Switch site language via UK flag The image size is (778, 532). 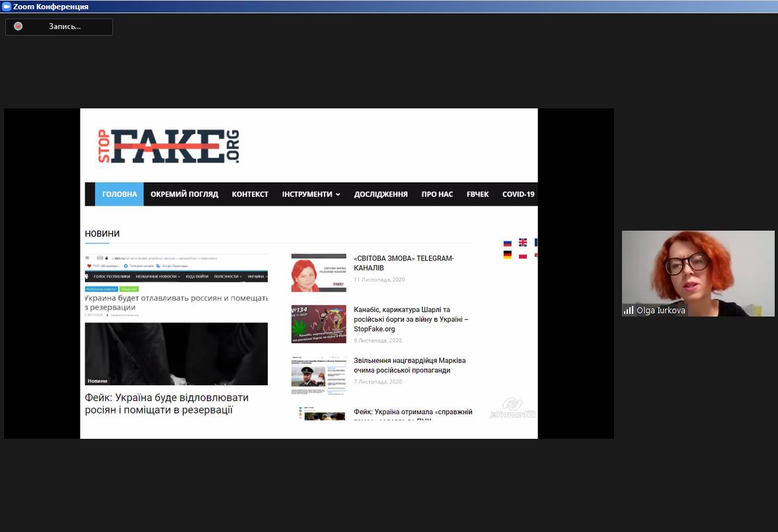click(523, 243)
